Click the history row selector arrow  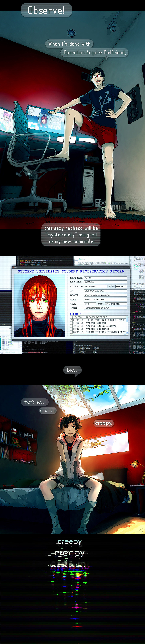pyautogui.click(x=71, y=319)
